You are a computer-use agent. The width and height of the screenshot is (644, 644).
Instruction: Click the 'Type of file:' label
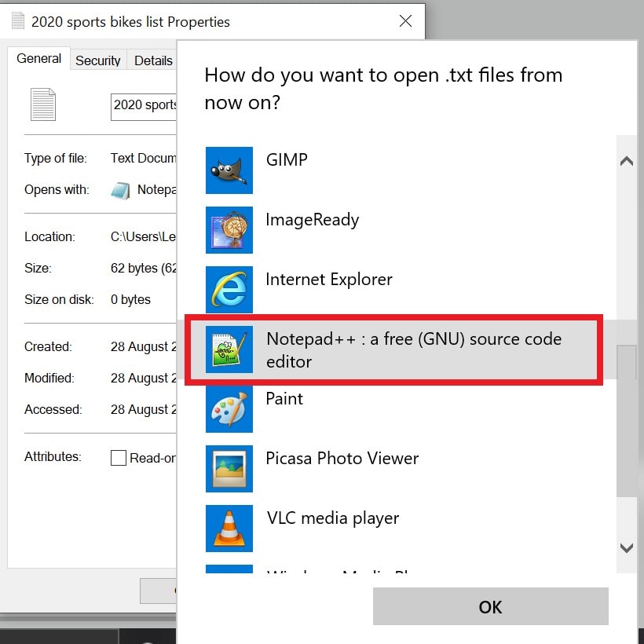(56, 158)
